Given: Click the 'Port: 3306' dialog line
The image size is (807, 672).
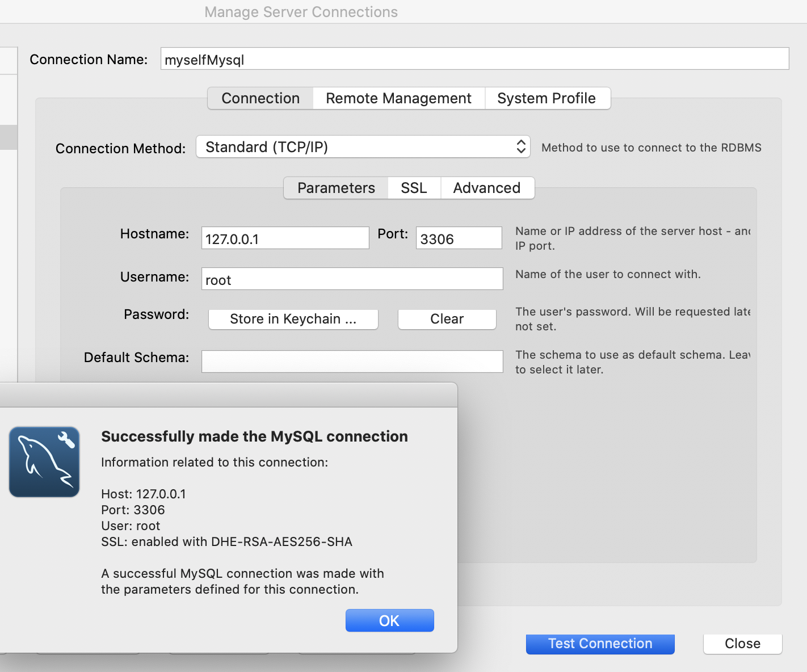Looking at the screenshot, I should [133, 510].
